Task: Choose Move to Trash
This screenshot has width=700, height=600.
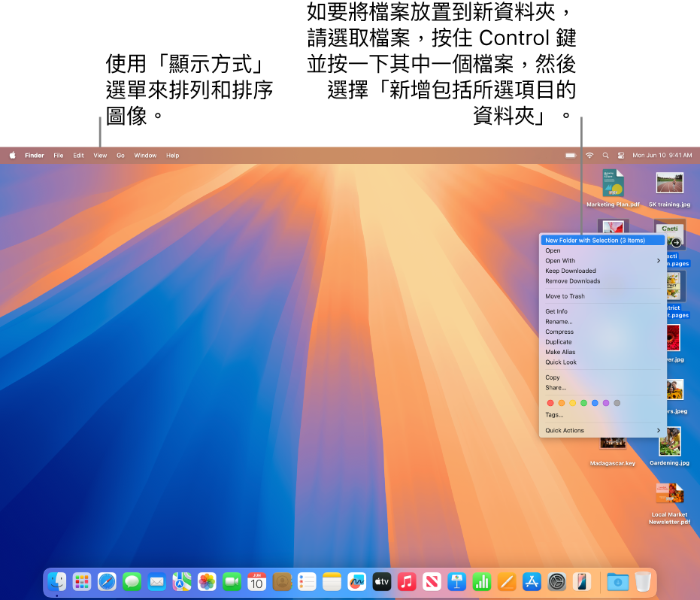Action: pos(603,296)
